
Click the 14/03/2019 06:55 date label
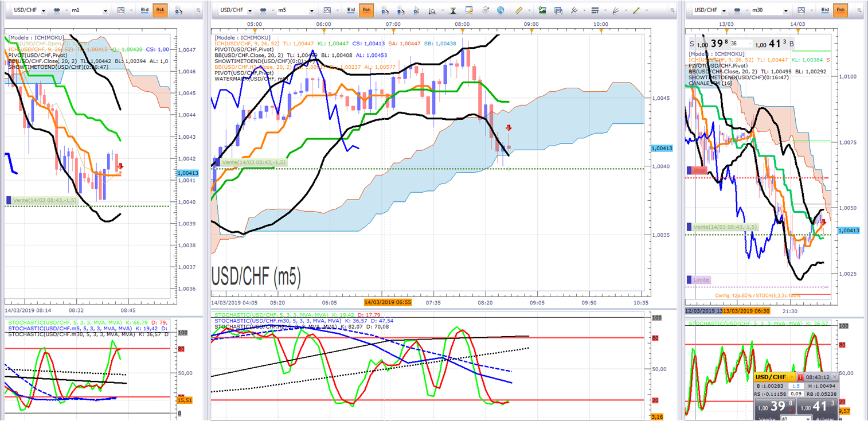[387, 302]
